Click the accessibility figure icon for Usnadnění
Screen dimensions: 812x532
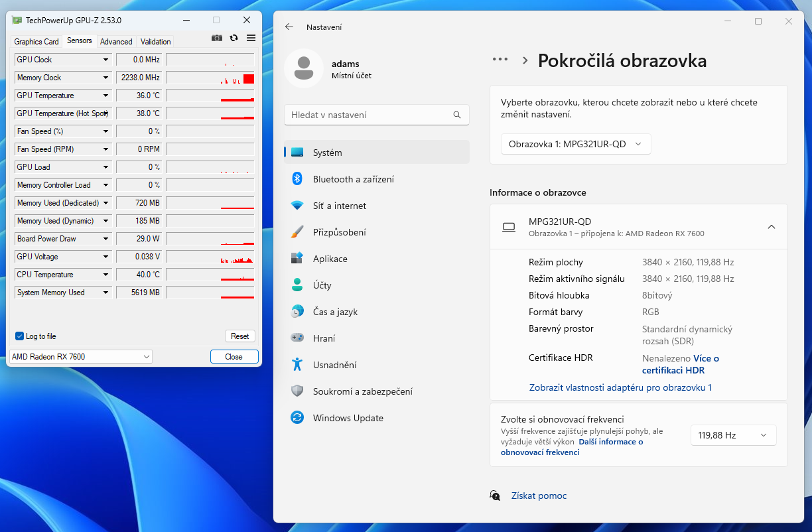coord(297,365)
